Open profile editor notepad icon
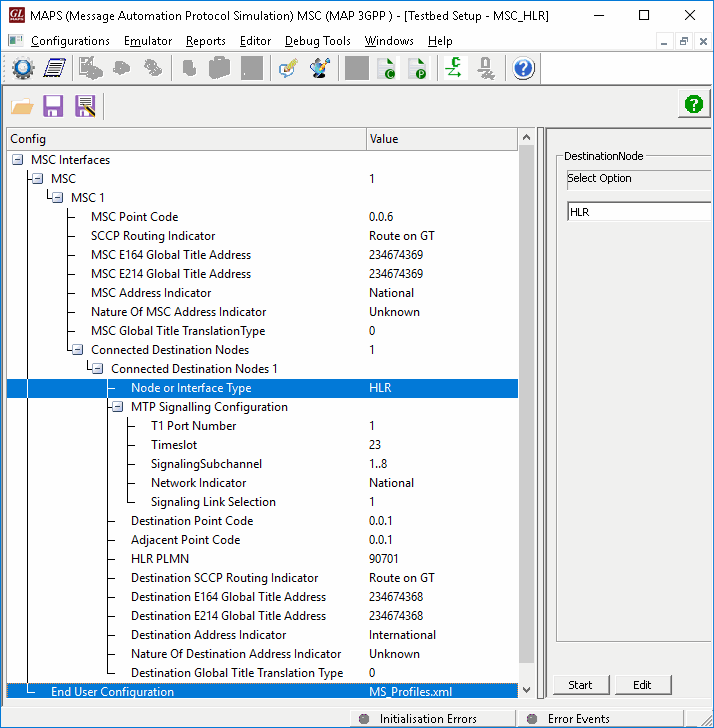The image size is (714, 728). coord(55,68)
